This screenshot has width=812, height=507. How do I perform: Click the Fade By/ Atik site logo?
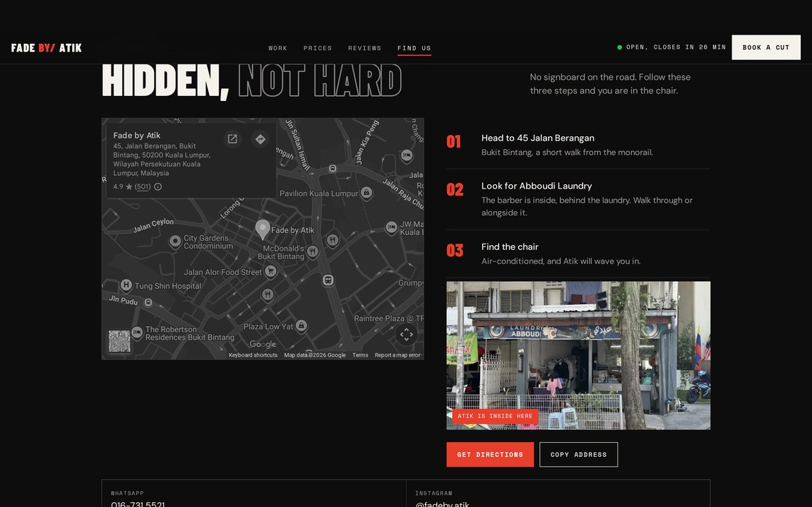(47, 48)
